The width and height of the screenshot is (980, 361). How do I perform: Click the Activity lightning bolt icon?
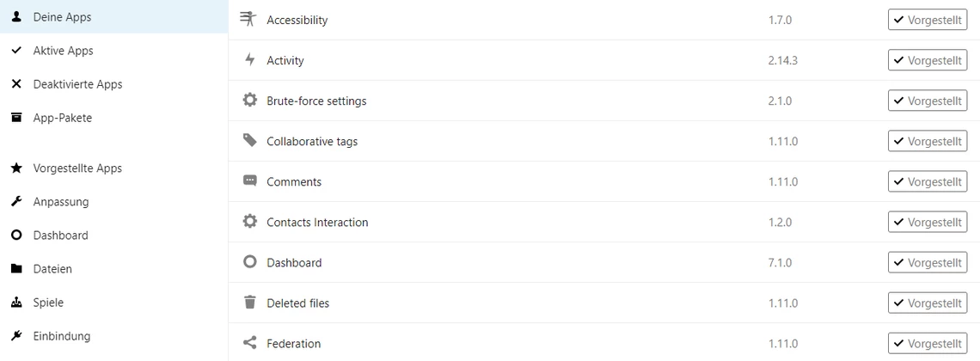tap(250, 60)
